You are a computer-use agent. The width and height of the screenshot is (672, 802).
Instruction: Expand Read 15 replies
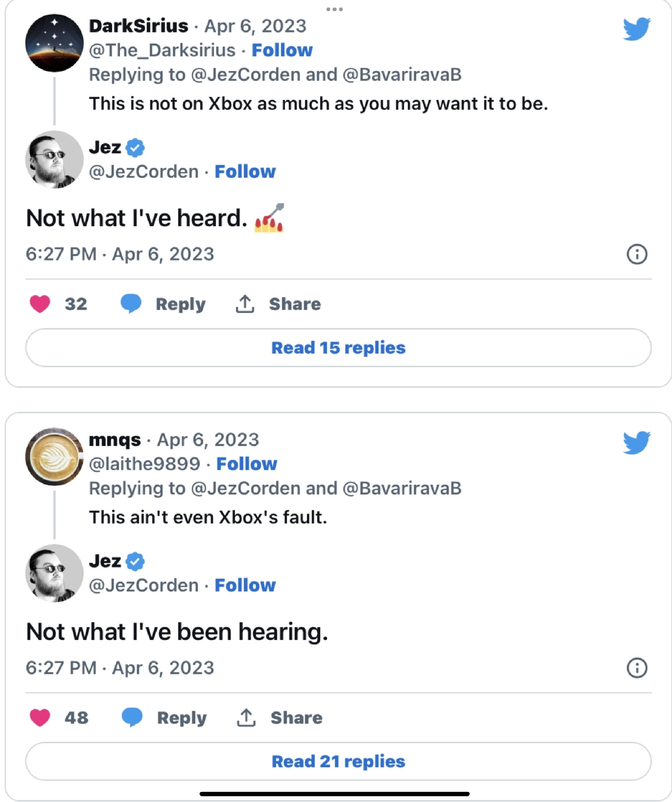pos(338,348)
